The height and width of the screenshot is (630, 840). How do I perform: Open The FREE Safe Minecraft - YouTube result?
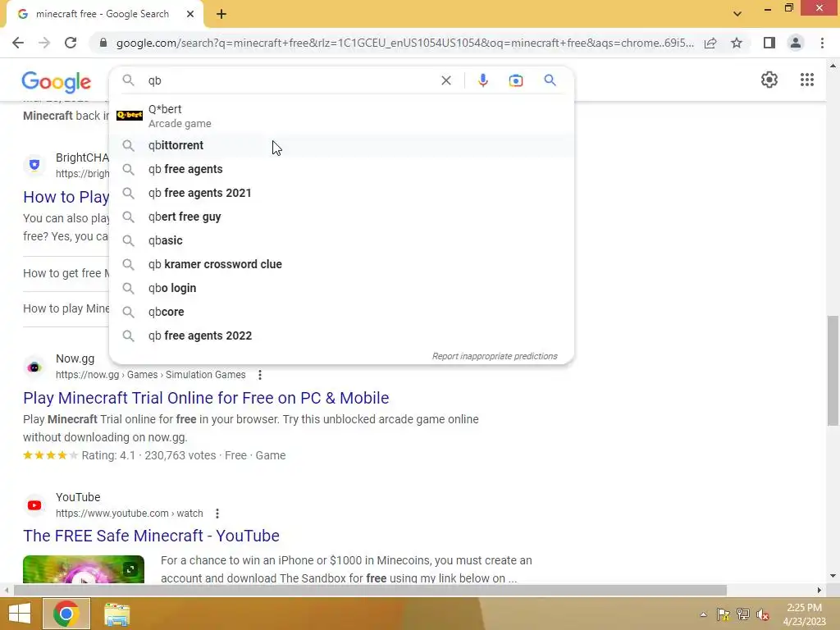151,536
